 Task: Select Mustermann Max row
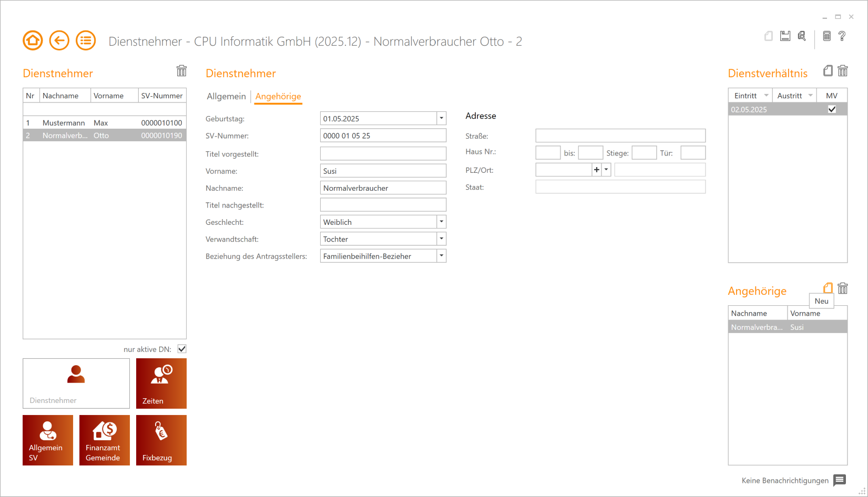tap(105, 122)
